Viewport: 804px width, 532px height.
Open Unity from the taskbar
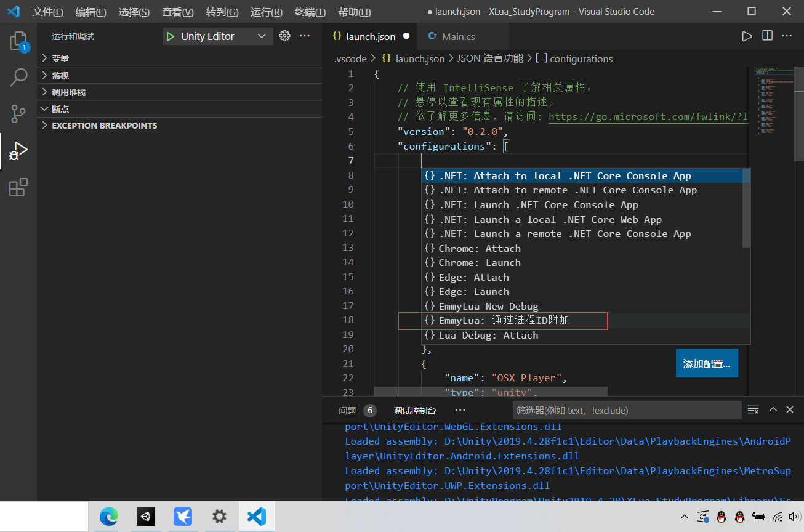(145, 517)
